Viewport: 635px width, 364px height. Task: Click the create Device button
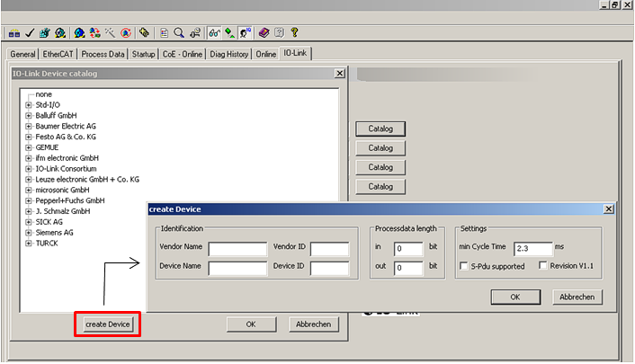pyautogui.click(x=108, y=324)
